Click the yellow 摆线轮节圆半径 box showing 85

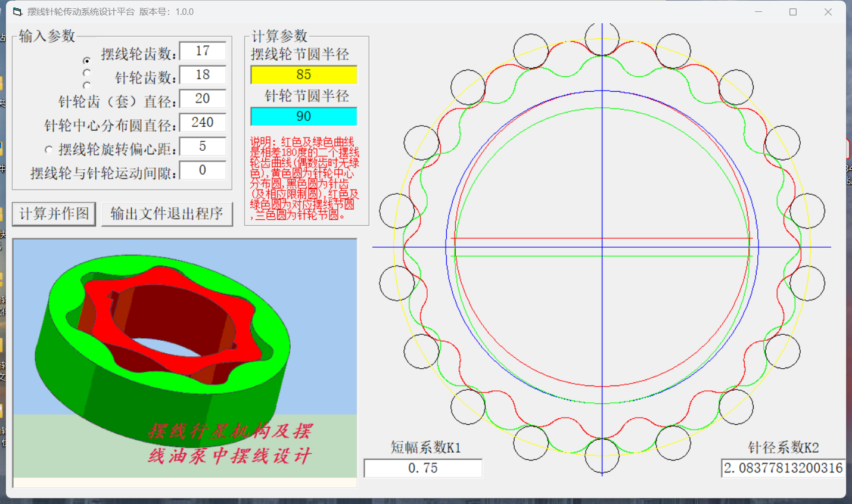[304, 74]
